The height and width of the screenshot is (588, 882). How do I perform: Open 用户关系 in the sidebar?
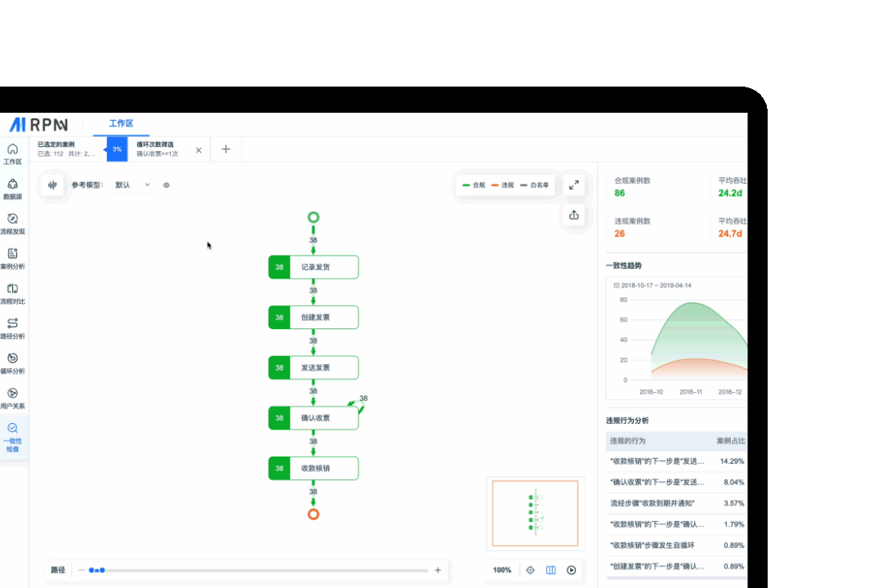pyautogui.click(x=12, y=398)
